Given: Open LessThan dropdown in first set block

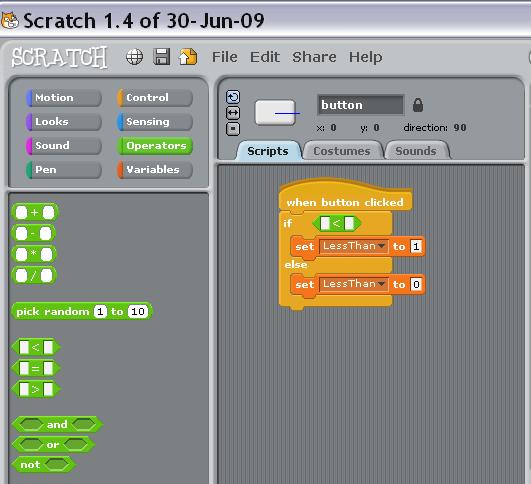Looking at the screenshot, I should (x=354, y=246).
